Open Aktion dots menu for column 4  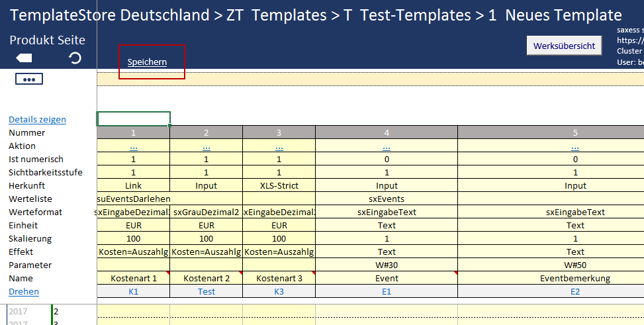pyautogui.click(x=387, y=146)
